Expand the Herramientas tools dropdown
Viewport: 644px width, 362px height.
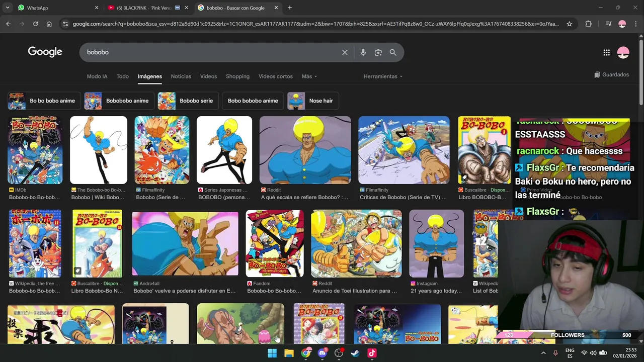[x=383, y=76]
